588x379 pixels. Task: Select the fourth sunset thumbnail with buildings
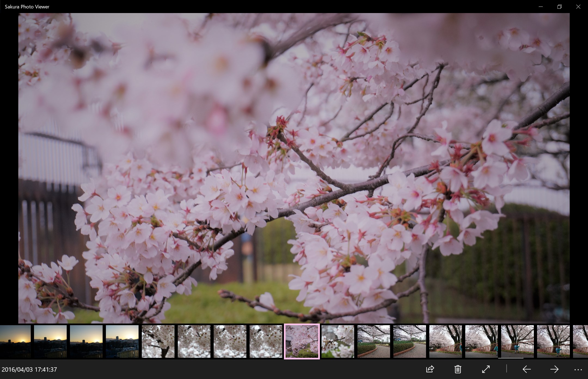(122, 341)
